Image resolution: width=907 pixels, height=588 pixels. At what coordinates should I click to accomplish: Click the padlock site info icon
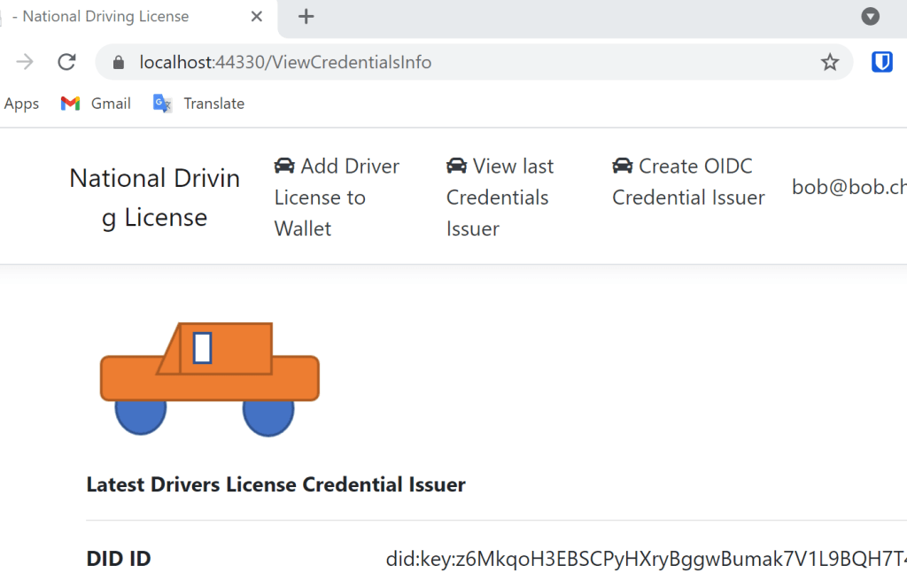[x=119, y=63]
